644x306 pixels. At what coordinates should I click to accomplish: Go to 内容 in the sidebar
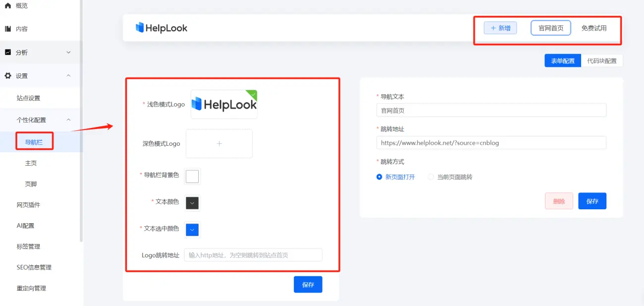(21, 29)
